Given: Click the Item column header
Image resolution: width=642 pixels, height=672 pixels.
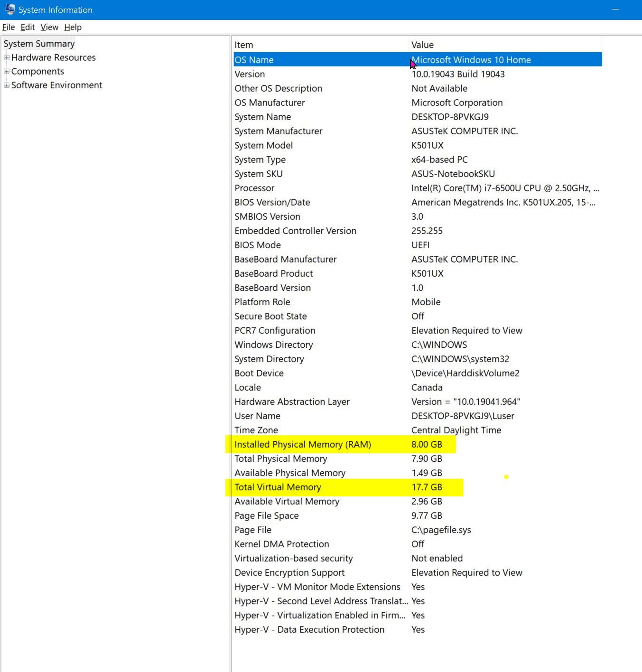Looking at the screenshot, I should click(x=321, y=45).
